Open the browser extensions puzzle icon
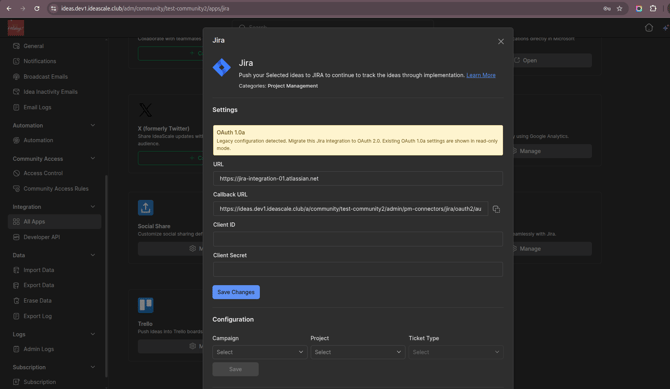 (x=653, y=9)
